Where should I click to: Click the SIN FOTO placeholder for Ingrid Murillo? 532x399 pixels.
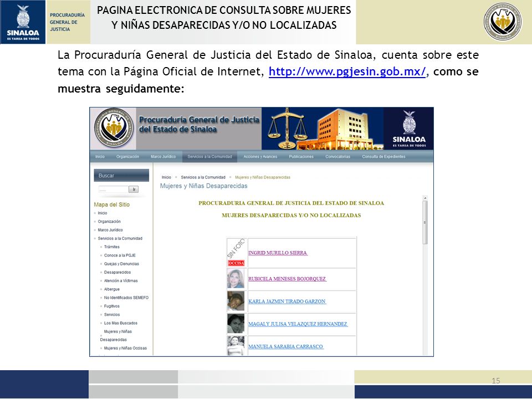pyautogui.click(x=236, y=248)
